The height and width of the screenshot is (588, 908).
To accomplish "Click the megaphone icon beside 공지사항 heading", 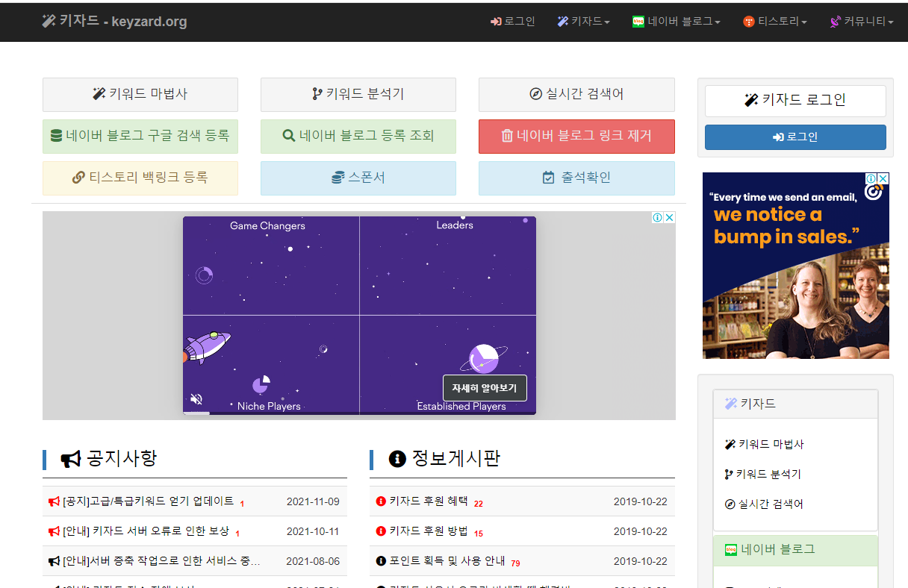I will coord(71,459).
